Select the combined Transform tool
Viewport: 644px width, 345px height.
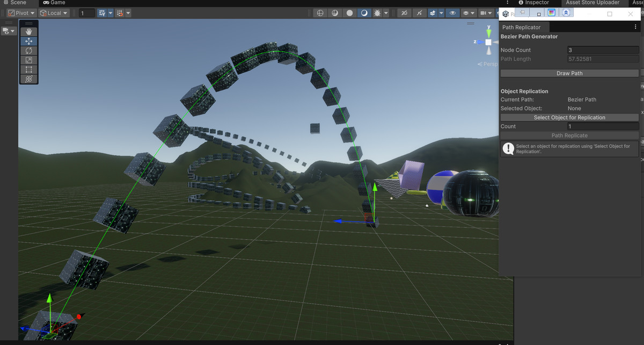click(28, 78)
